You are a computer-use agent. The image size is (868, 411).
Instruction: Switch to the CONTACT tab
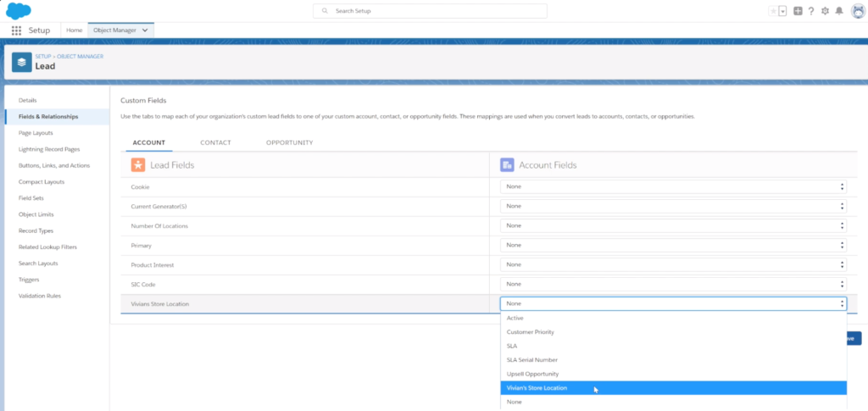(215, 142)
